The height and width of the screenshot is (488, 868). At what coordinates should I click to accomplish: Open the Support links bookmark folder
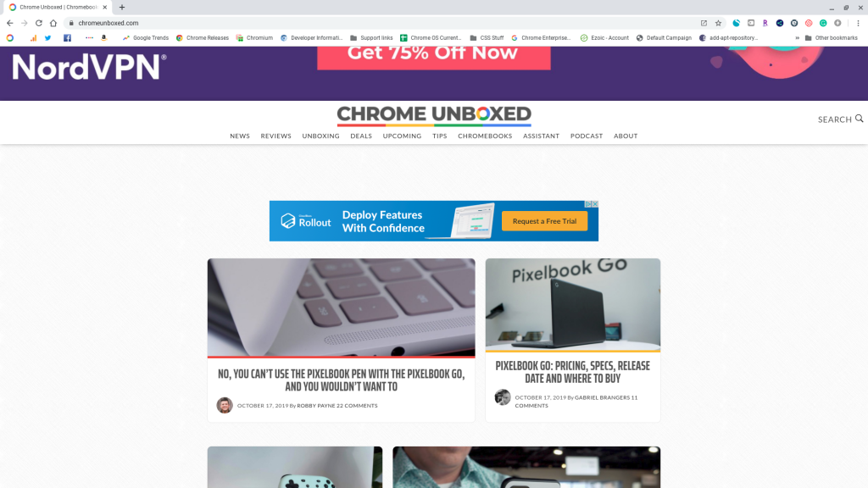coord(371,38)
